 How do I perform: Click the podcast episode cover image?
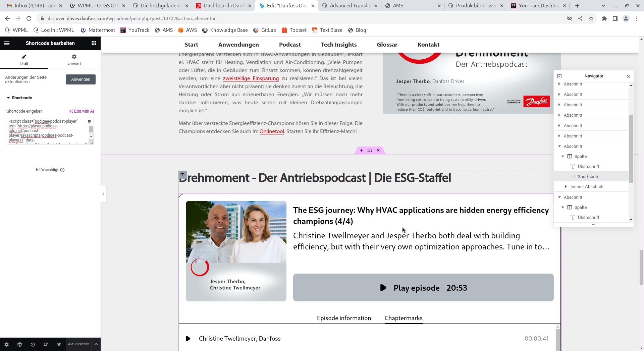[x=236, y=251]
